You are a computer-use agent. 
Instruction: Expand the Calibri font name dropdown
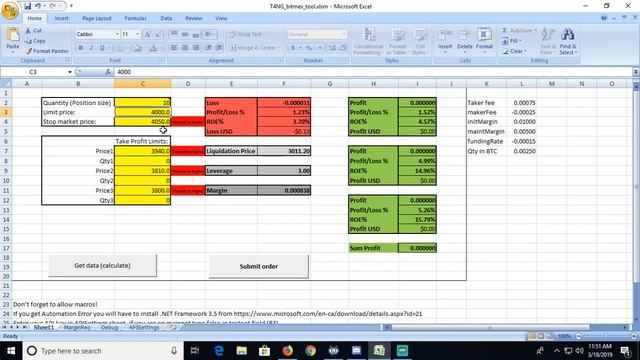click(117, 34)
